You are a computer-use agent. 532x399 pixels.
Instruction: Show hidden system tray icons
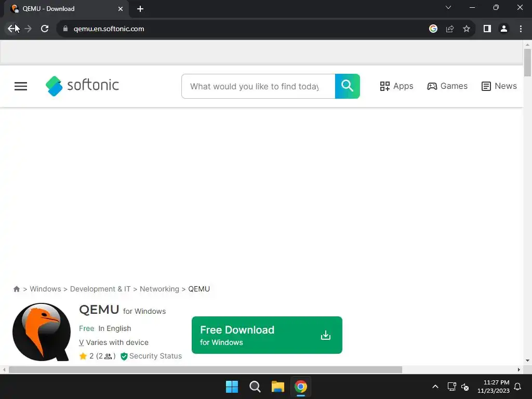coord(435,387)
